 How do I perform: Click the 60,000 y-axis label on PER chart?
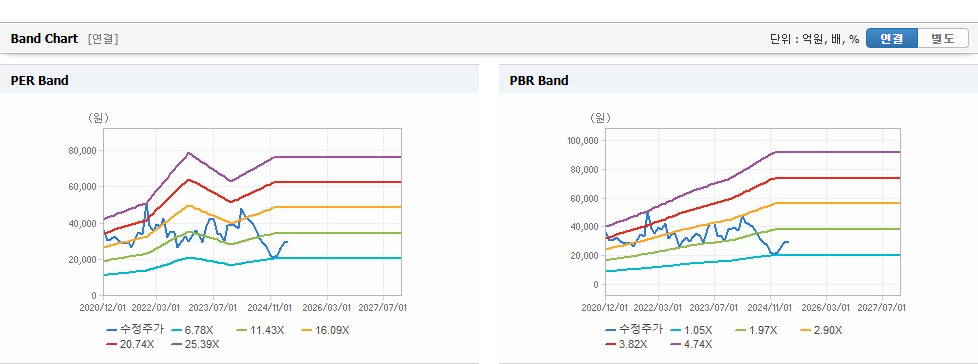[82, 186]
